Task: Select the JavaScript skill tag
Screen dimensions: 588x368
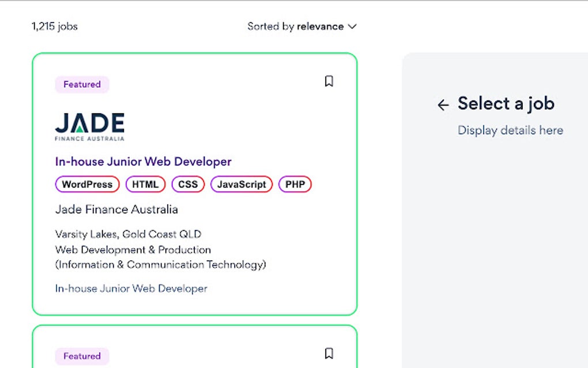Action: [241, 184]
